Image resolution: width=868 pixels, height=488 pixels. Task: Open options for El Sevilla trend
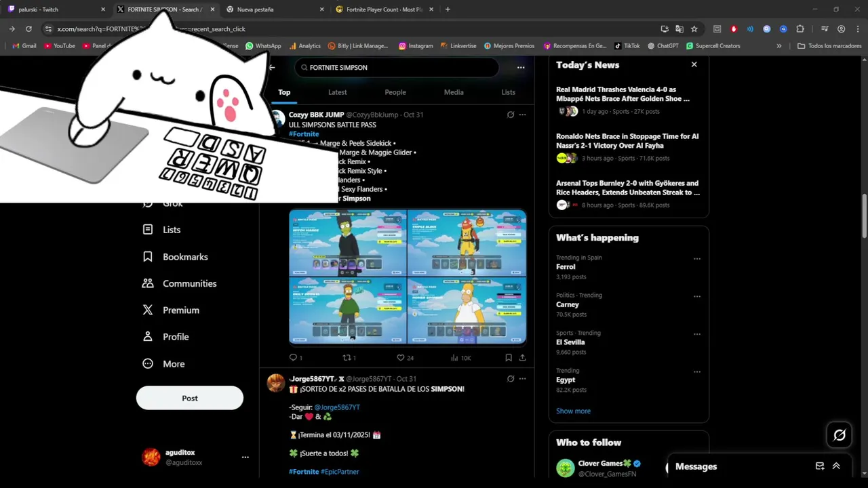pyautogui.click(x=697, y=334)
